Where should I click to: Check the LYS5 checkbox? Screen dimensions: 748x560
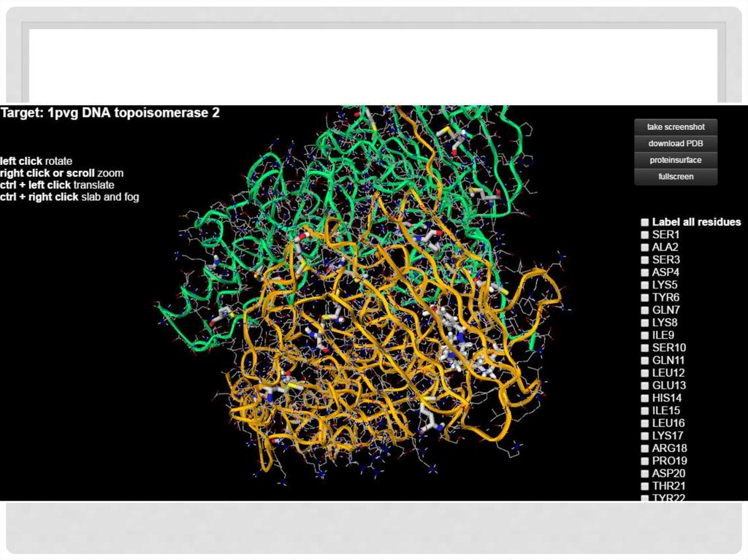click(645, 285)
